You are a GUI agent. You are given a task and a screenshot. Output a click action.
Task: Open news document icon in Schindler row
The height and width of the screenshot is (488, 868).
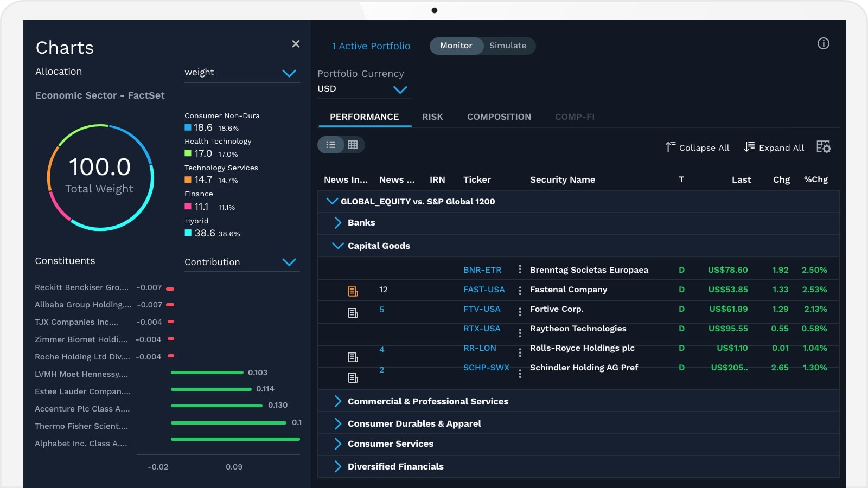tap(353, 377)
